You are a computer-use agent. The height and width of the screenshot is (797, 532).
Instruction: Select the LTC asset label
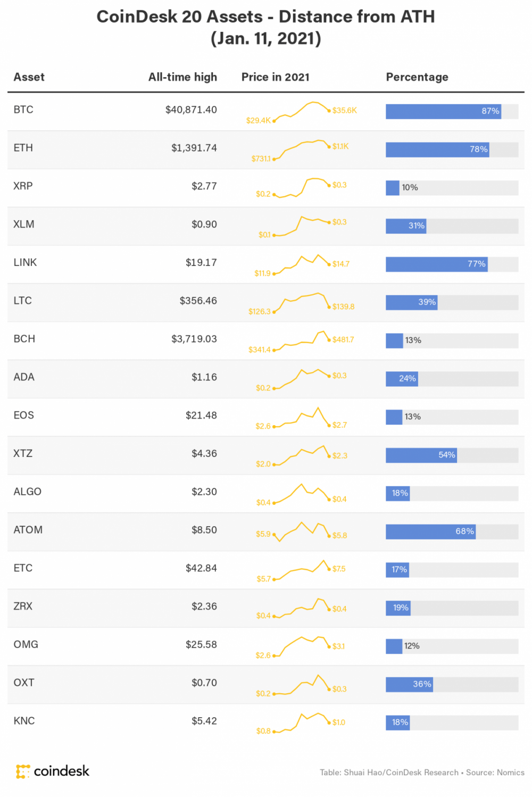click(x=23, y=301)
